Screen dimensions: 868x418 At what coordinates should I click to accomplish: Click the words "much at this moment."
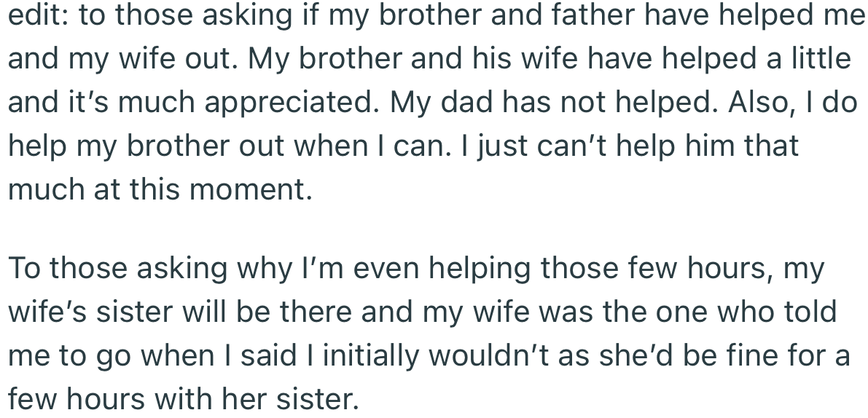coord(160,189)
